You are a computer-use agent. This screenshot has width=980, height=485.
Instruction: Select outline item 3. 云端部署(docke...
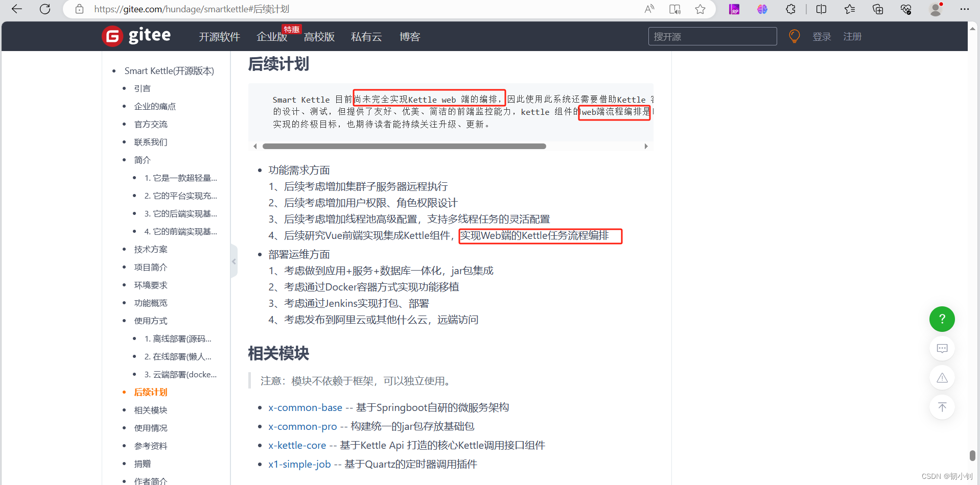180,374
